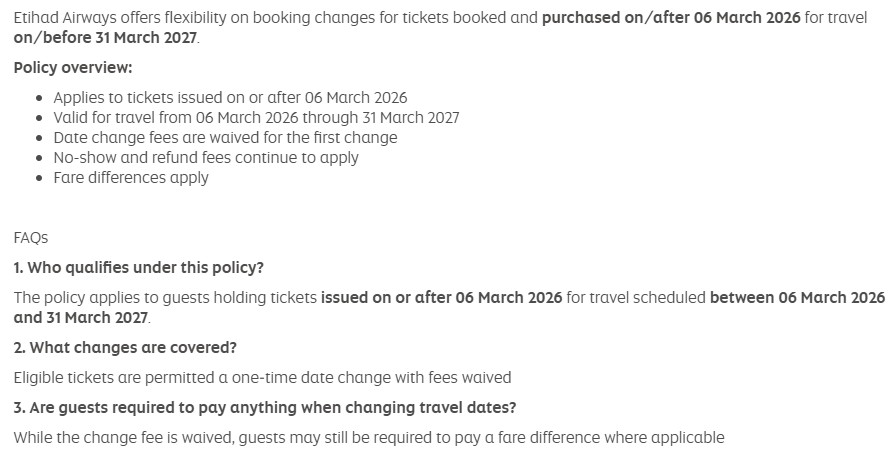Click "No-show and refund fees continue to apply"
The height and width of the screenshot is (451, 893).
(x=206, y=158)
